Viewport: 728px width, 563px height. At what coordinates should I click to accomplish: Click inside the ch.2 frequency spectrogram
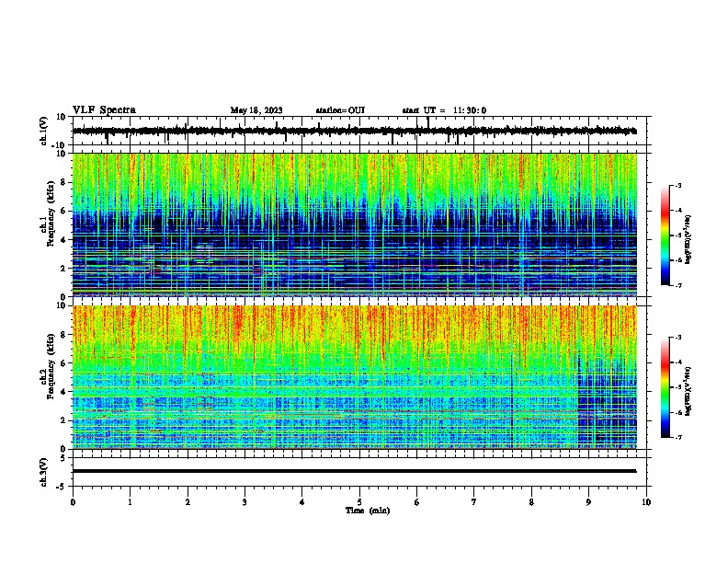coord(355,377)
